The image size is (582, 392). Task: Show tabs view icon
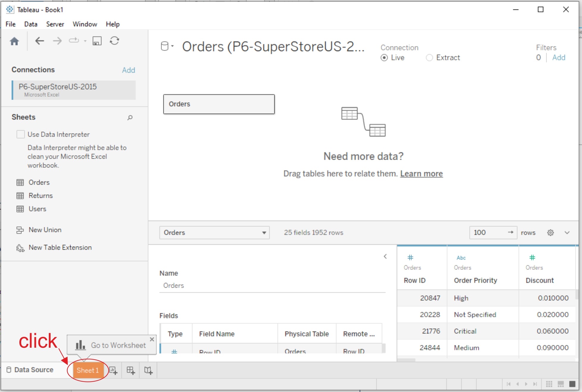[x=572, y=384]
